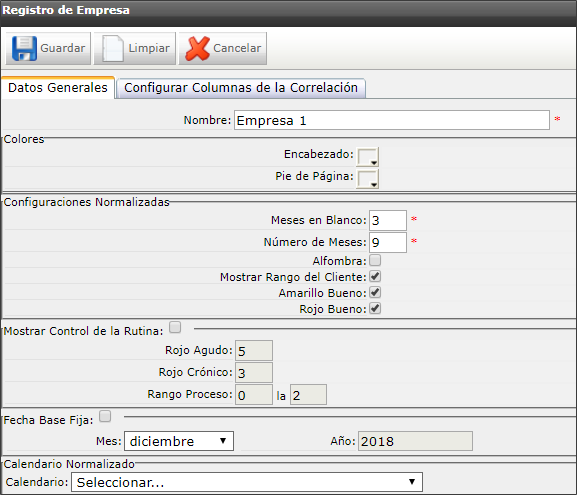This screenshot has width=577, height=495.
Task: Click the Colores section label
Action: point(24,139)
